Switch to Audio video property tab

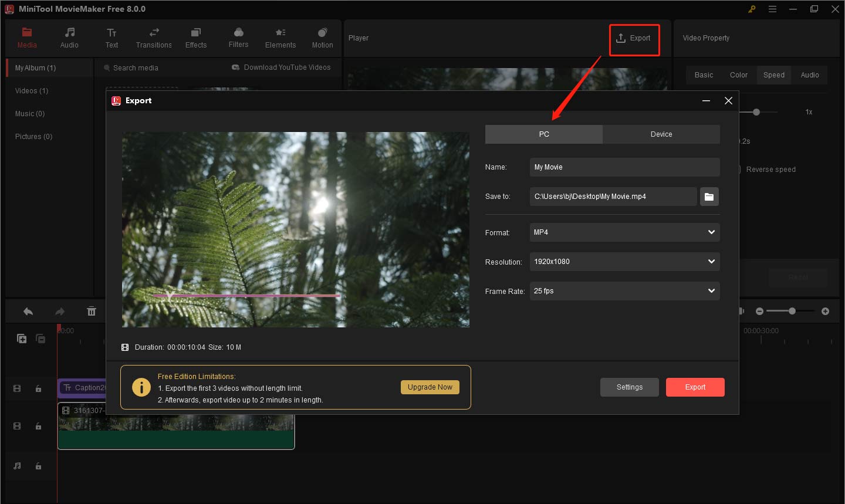pyautogui.click(x=810, y=75)
